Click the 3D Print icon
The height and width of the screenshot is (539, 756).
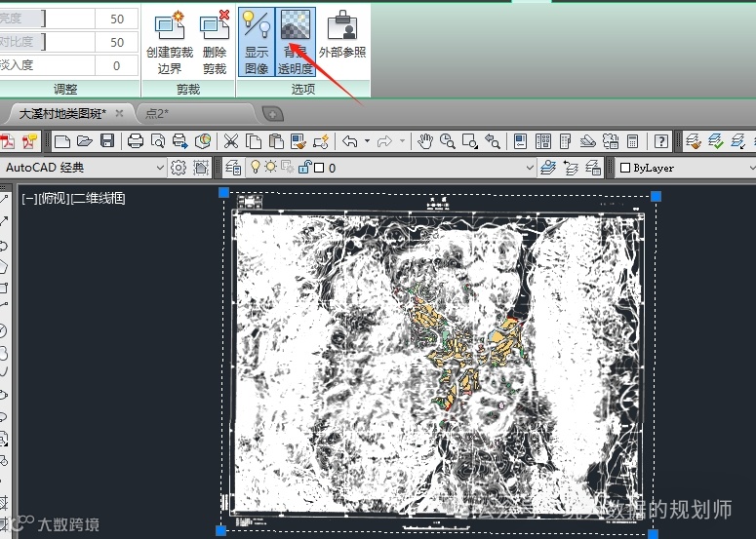[x=203, y=141]
